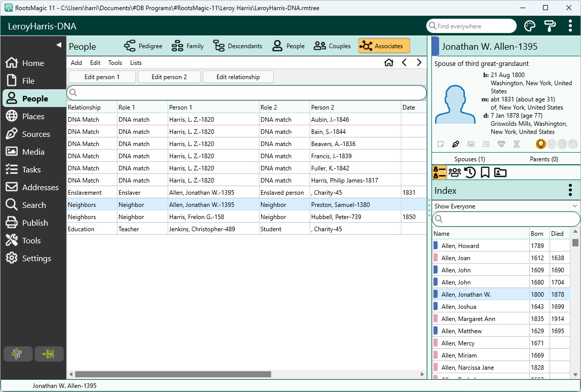Open the Add menu

(x=77, y=62)
